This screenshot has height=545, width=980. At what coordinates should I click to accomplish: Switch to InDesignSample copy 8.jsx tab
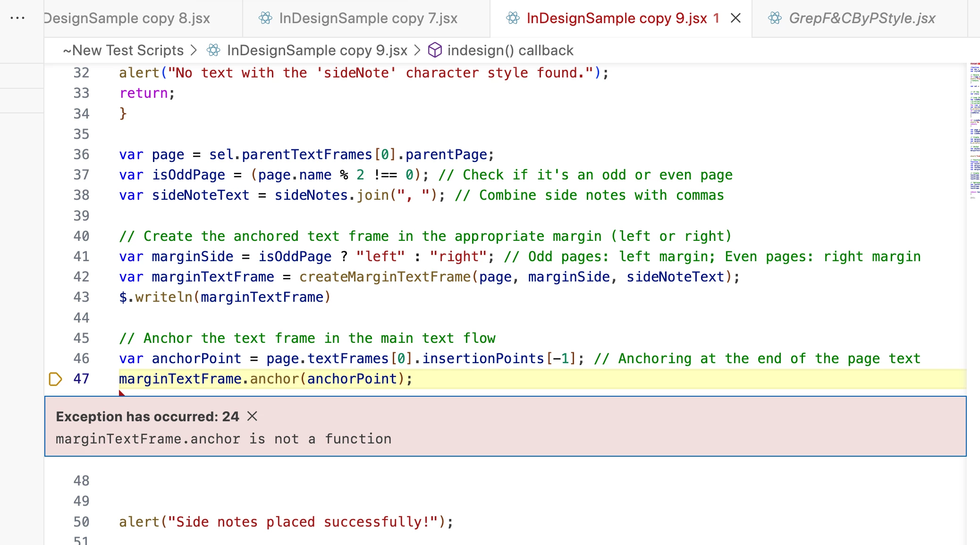[x=127, y=18]
